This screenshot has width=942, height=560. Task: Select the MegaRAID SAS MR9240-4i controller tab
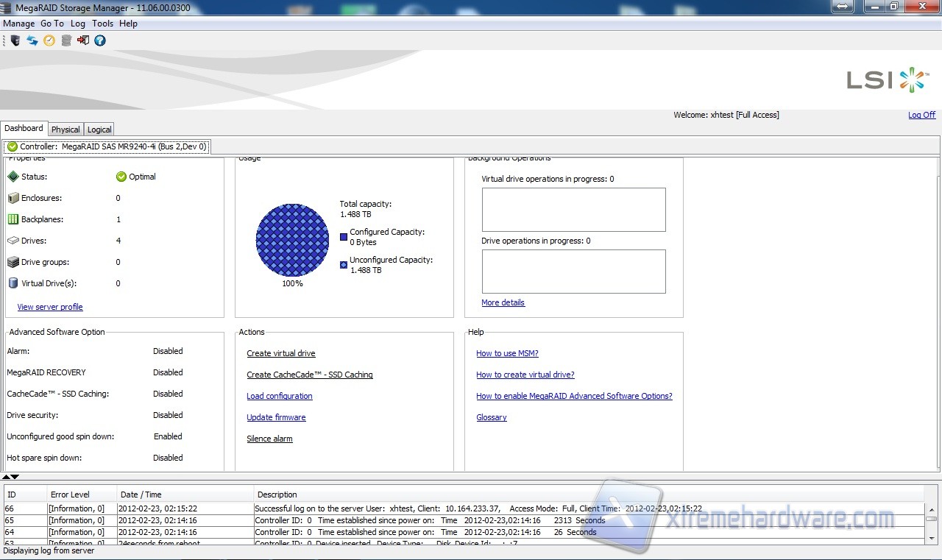[107, 146]
